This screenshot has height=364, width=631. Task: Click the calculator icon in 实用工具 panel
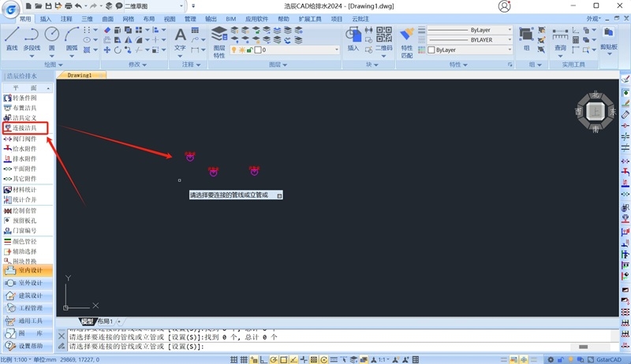pyautogui.click(x=576, y=39)
